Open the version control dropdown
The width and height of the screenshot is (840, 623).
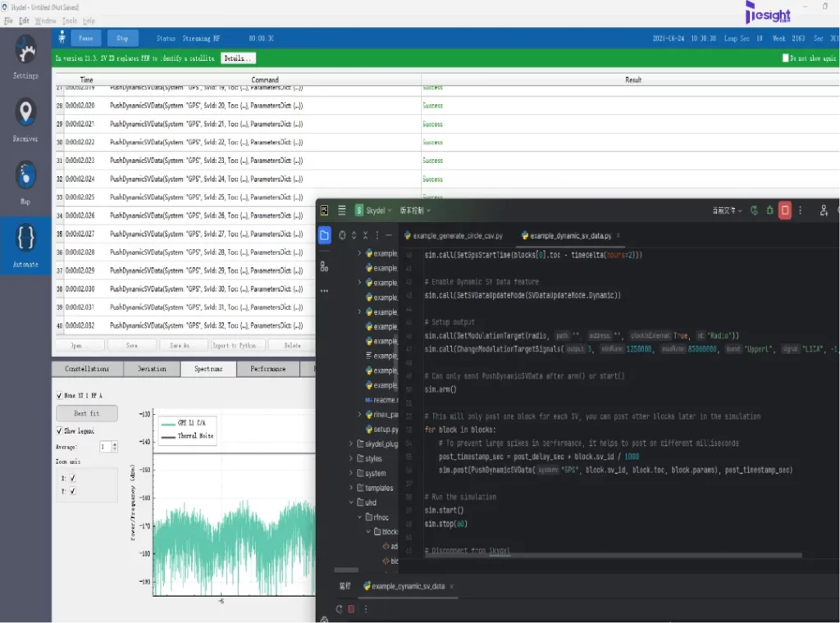coord(415,211)
